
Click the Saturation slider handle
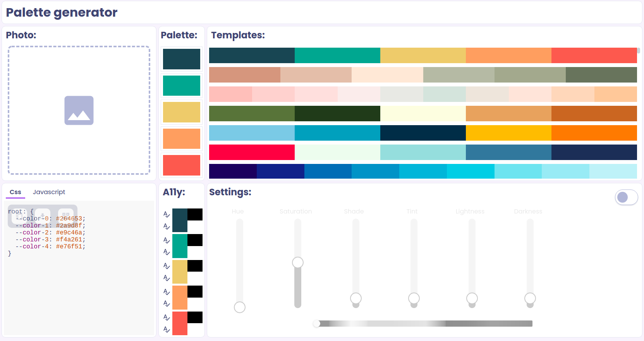297,262
